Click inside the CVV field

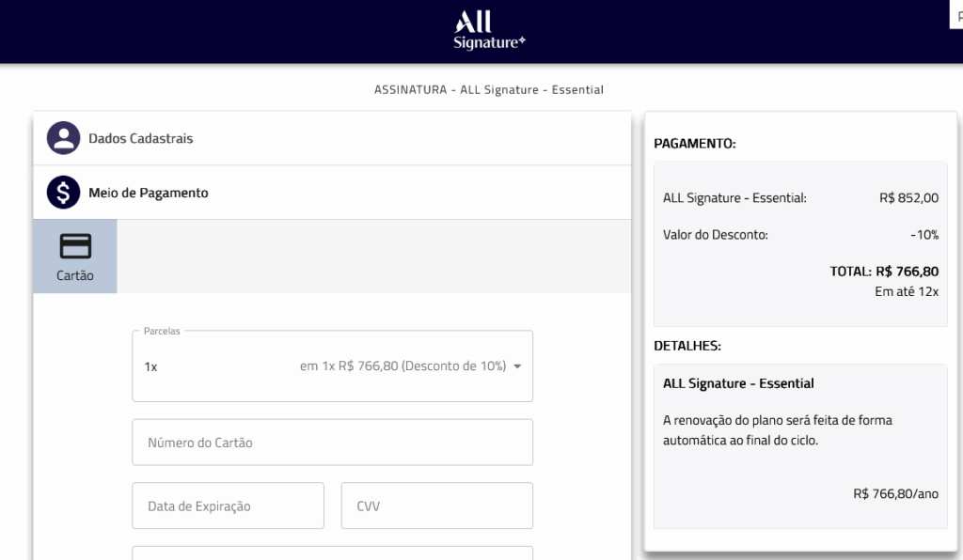point(436,506)
